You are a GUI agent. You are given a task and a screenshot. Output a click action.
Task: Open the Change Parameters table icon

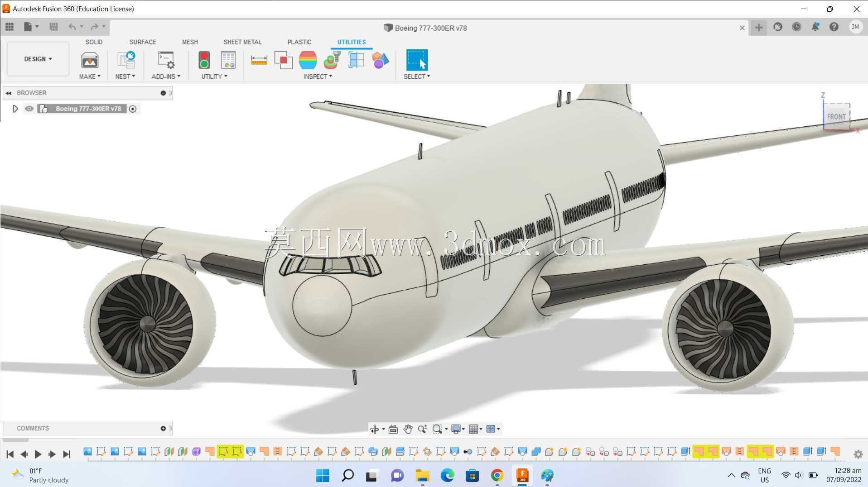[228, 60]
